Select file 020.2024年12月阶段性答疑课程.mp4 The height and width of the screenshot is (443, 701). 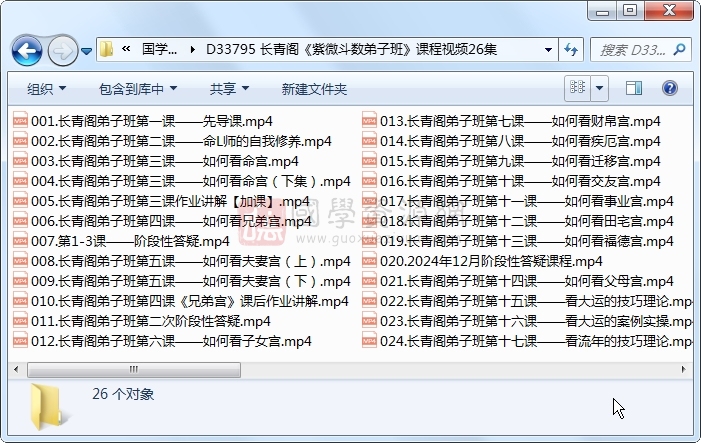[491, 261]
